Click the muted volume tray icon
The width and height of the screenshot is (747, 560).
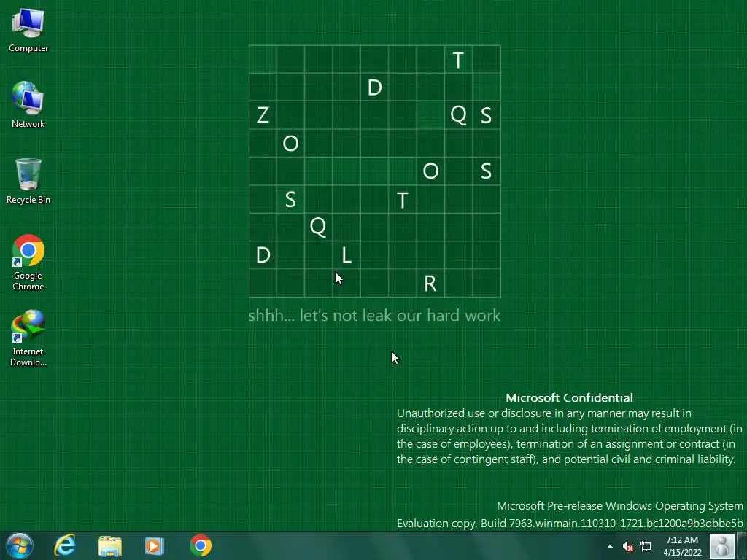(x=628, y=546)
